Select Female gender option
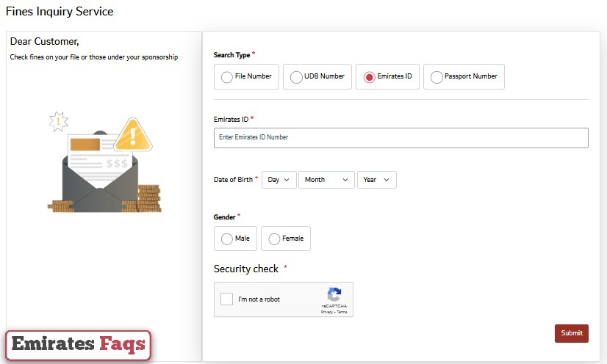 (274, 239)
